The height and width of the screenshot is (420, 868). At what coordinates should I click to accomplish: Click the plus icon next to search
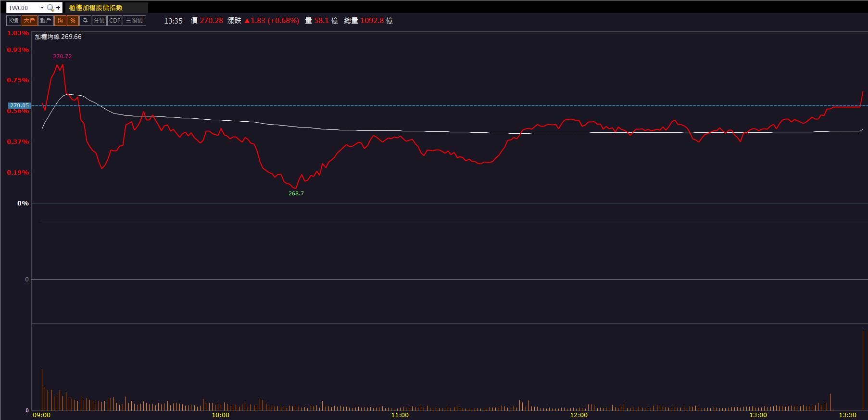coord(58,8)
